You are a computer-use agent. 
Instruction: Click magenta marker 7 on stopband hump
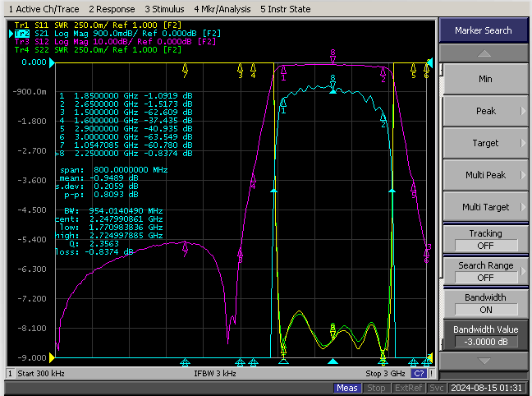185,249
